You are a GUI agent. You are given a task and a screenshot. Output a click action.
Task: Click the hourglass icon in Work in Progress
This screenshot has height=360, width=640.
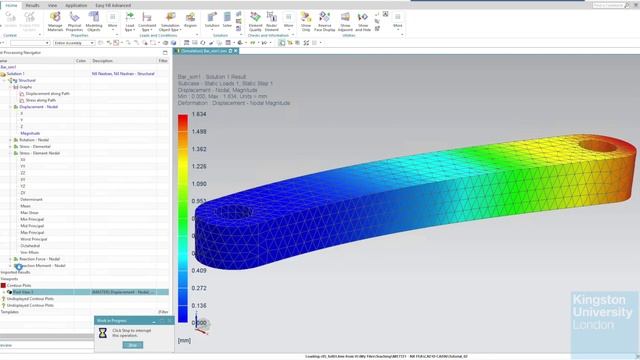(103, 333)
